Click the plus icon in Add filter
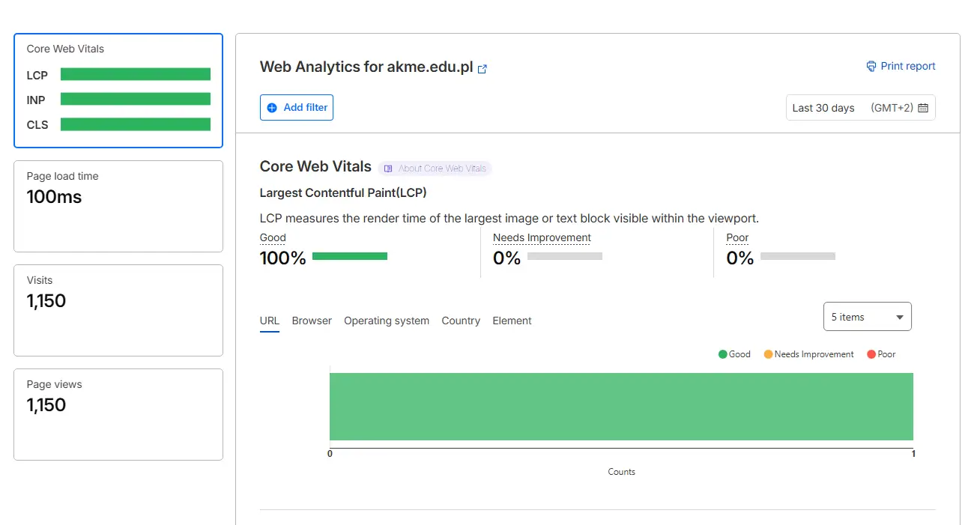 (x=272, y=108)
